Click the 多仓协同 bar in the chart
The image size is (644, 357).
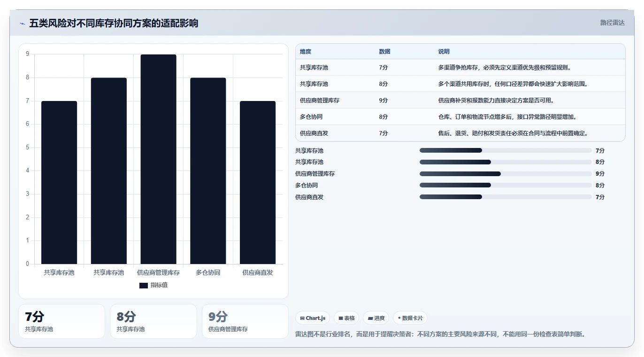point(208,171)
